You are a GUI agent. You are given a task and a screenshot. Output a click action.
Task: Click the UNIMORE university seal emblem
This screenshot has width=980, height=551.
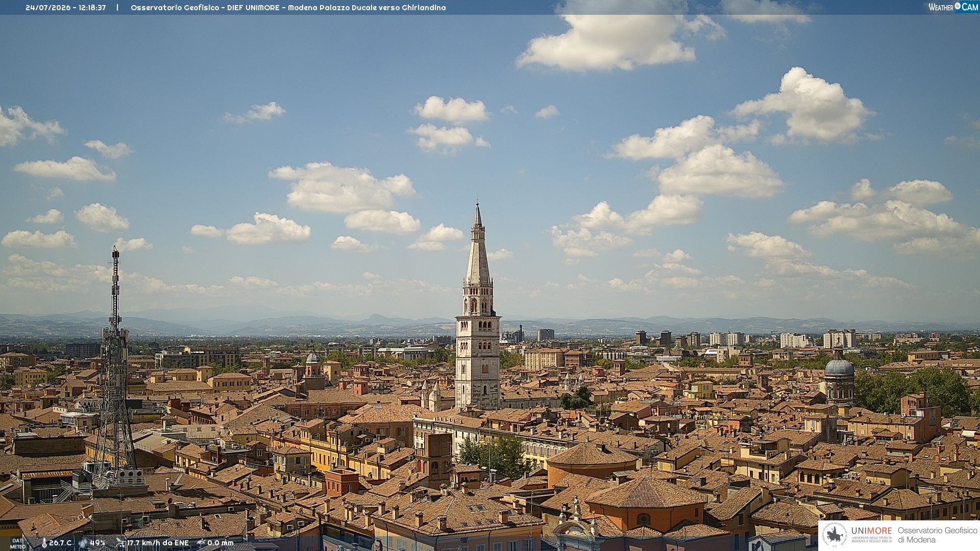pos(835,535)
